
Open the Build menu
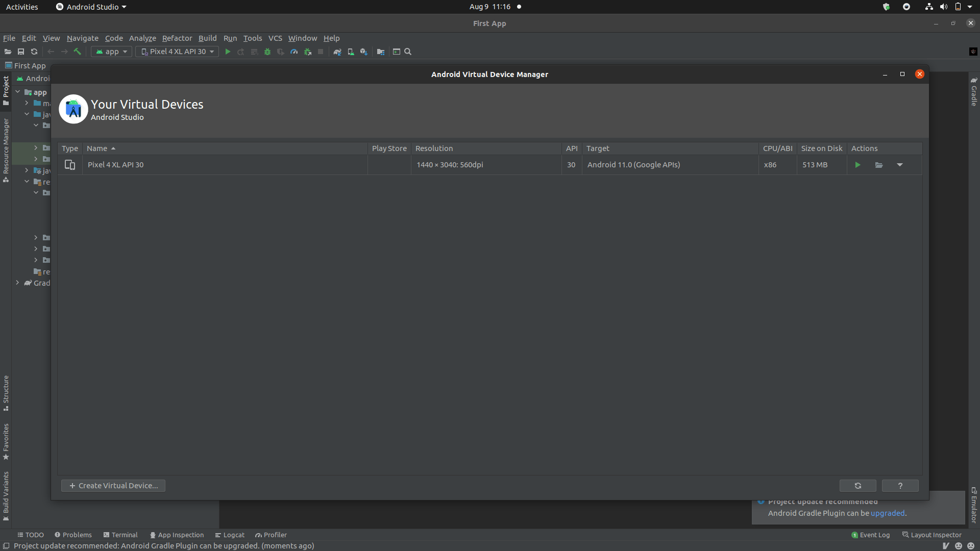(207, 38)
